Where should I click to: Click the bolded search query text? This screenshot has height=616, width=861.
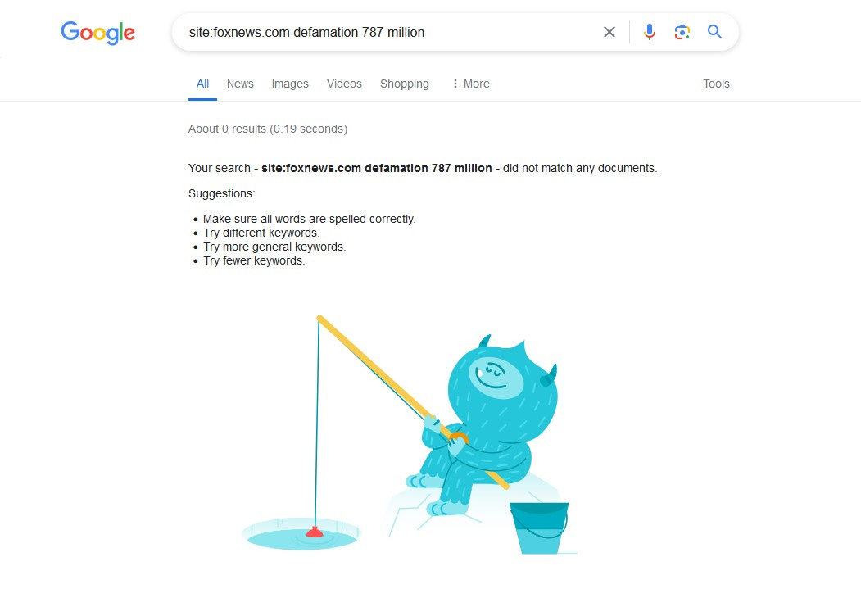tap(377, 169)
